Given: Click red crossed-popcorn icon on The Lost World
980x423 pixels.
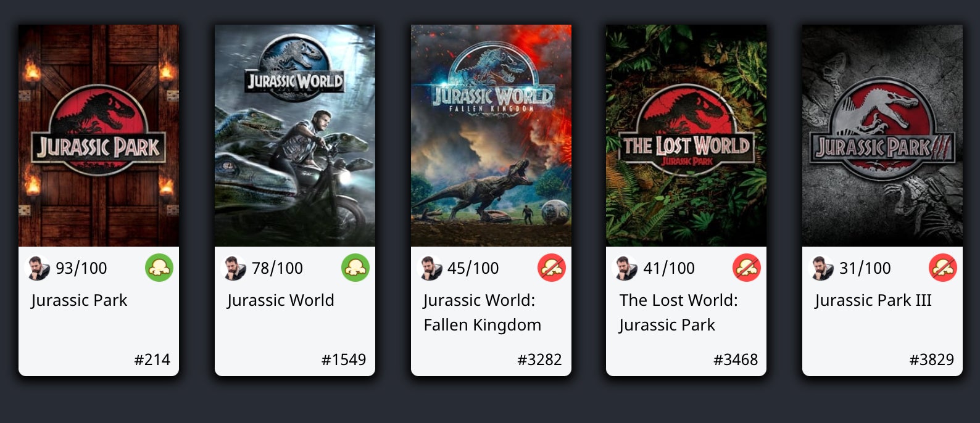Looking at the screenshot, I should click(x=747, y=268).
